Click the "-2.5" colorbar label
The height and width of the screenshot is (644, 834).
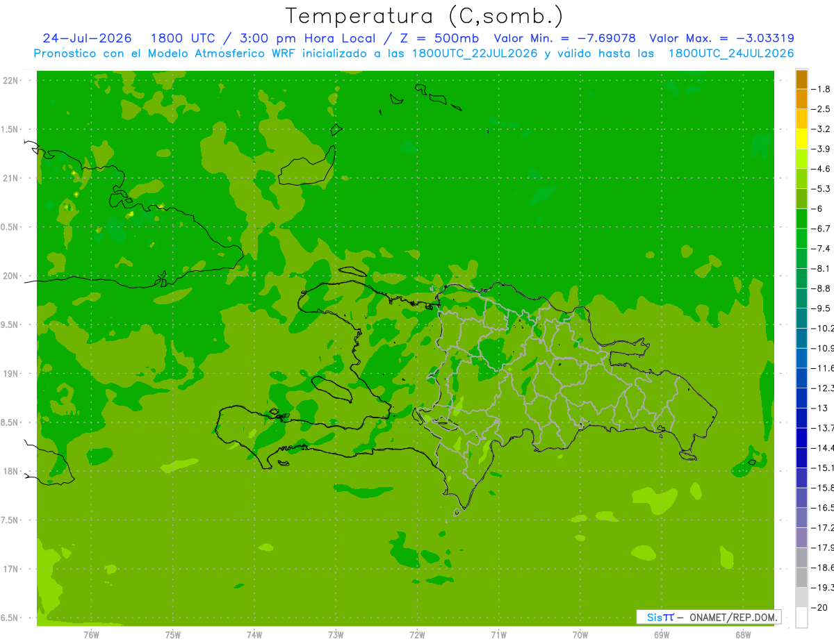coord(821,109)
